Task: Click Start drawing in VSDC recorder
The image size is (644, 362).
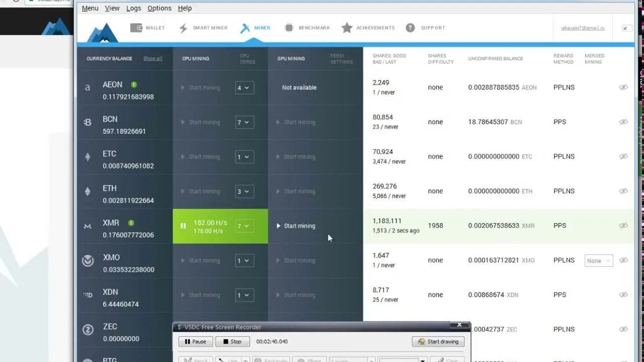Action: pyautogui.click(x=438, y=342)
